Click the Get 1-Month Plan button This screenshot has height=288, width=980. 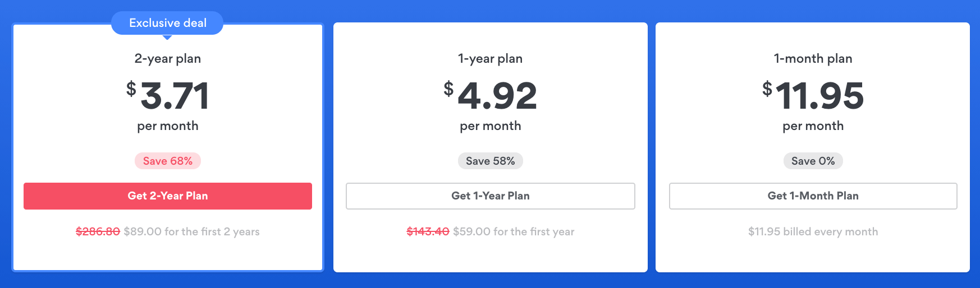point(813,196)
